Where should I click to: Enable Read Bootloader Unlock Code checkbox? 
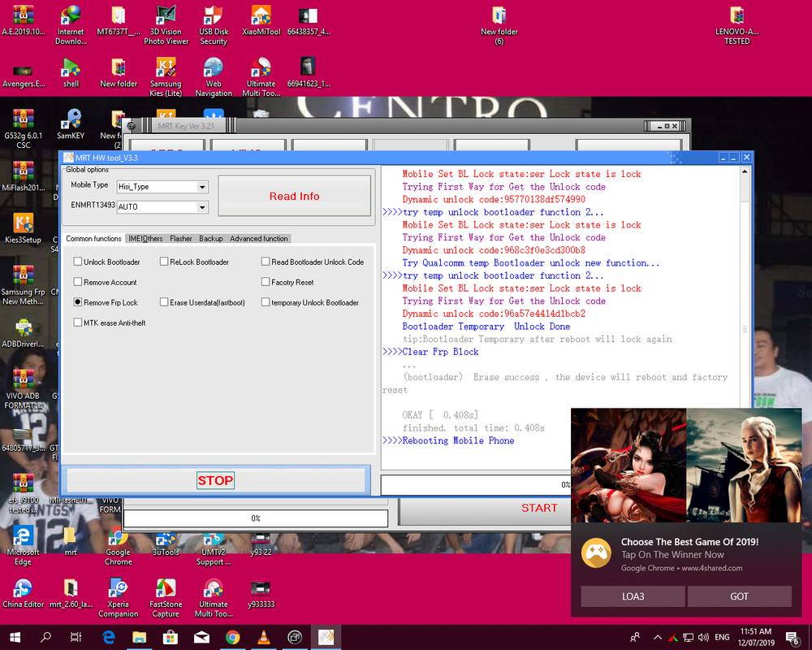[266, 262]
